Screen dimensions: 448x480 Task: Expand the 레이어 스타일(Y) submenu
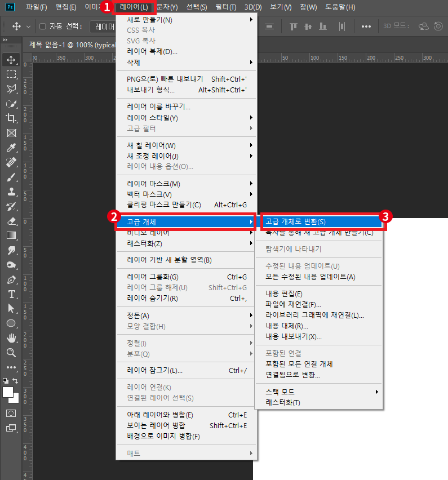pyautogui.click(x=187, y=118)
